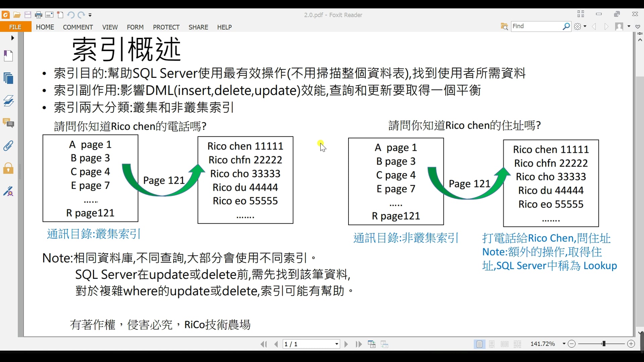Open the zoom percentage dropdown arrow
This screenshot has width=644, height=362.
click(x=564, y=344)
